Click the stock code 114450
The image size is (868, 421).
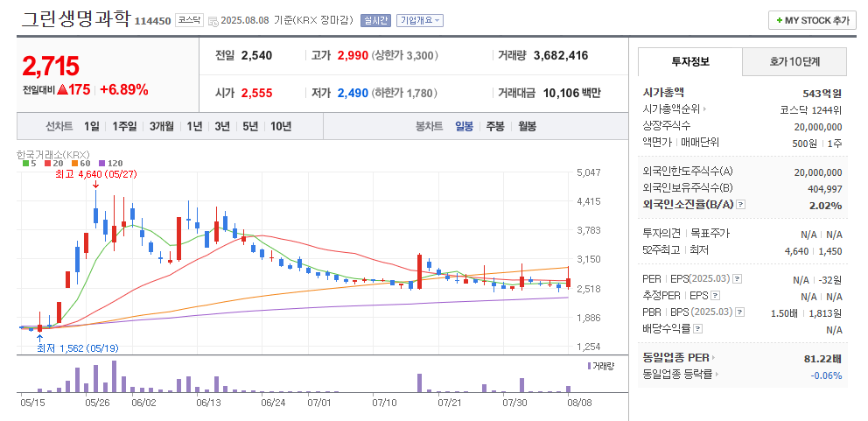[153, 21]
